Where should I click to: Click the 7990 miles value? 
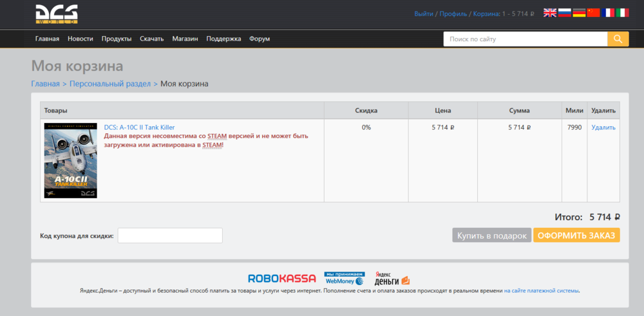[574, 127]
